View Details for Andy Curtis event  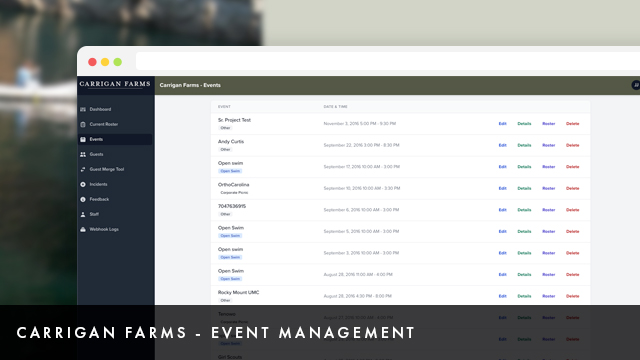click(x=524, y=145)
